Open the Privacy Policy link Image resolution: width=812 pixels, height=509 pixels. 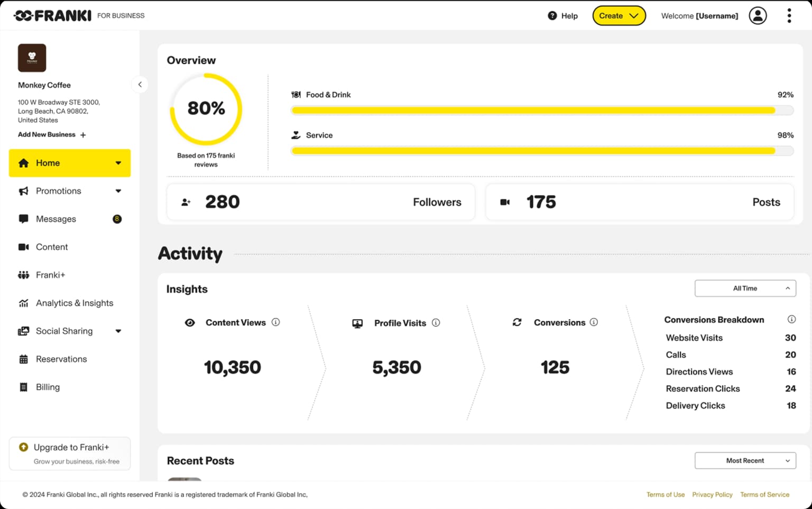point(712,494)
